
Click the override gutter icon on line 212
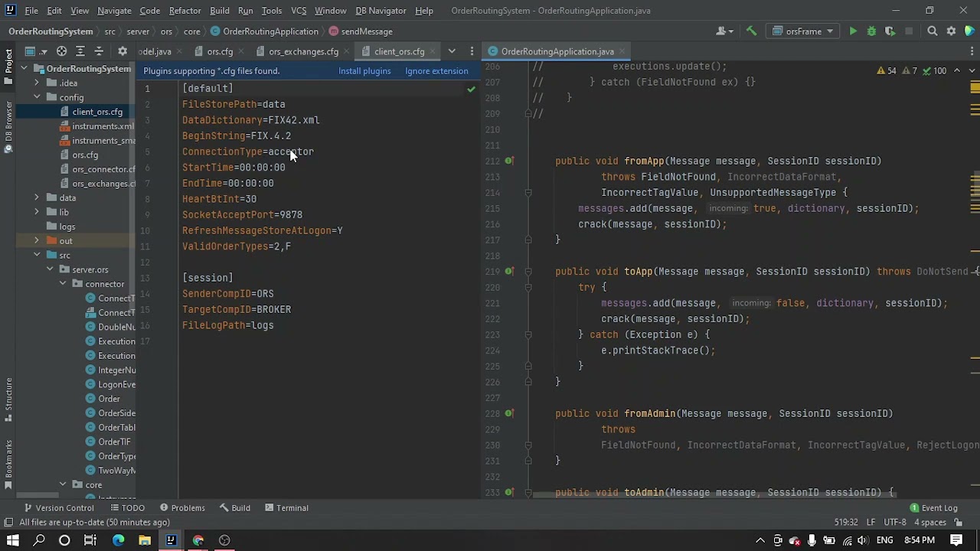click(x=509, y=161)
